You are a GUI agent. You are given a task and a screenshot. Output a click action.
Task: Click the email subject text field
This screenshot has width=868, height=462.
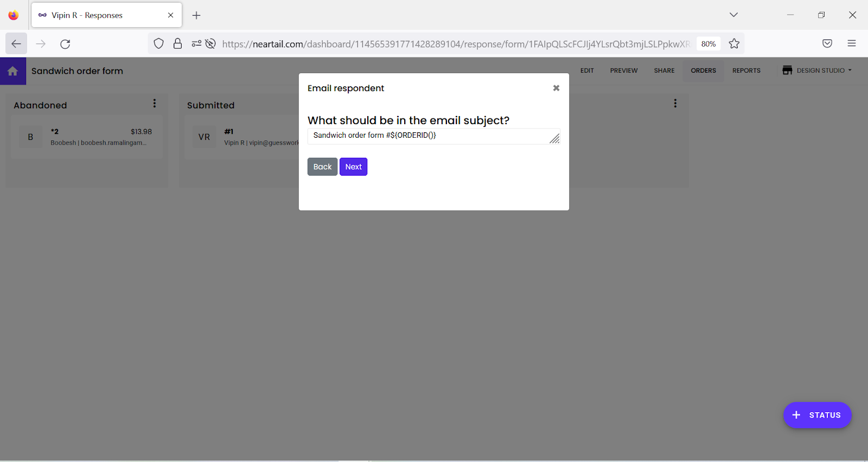[429, 136]
